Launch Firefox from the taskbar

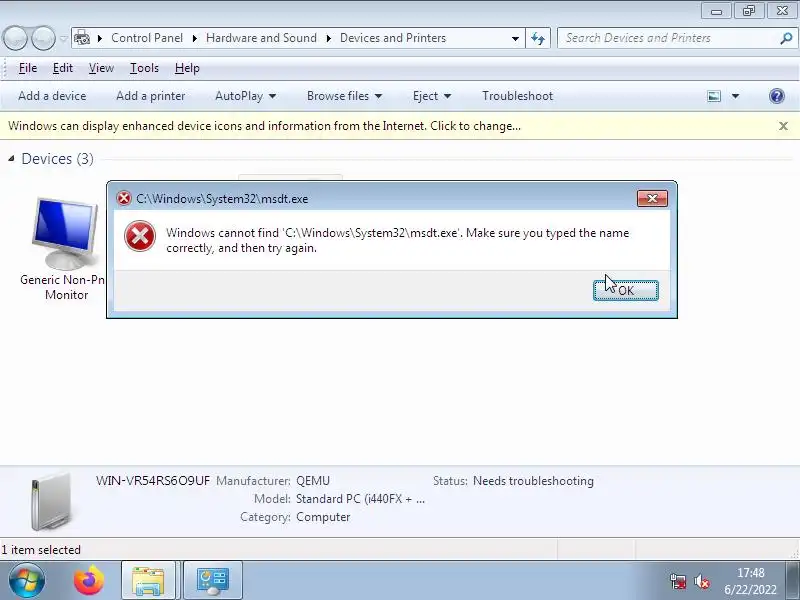point(89,580)
